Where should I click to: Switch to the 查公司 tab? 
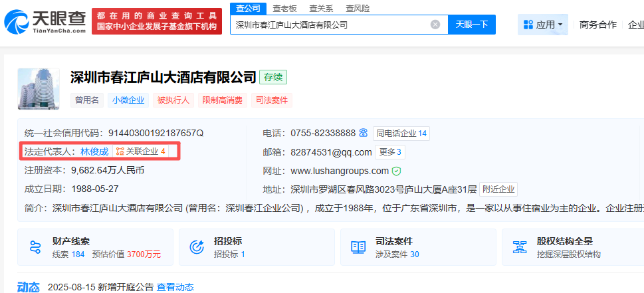248,8
